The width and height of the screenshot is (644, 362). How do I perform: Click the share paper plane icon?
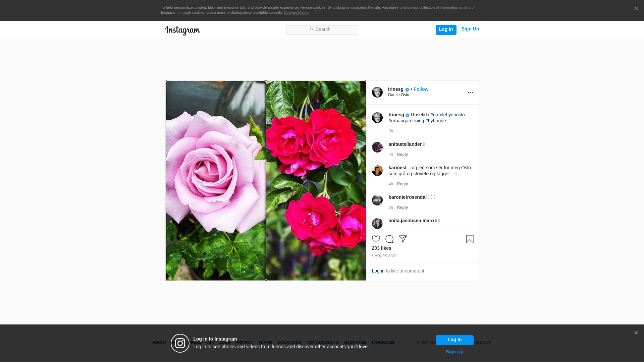click(x=402, y=239)
